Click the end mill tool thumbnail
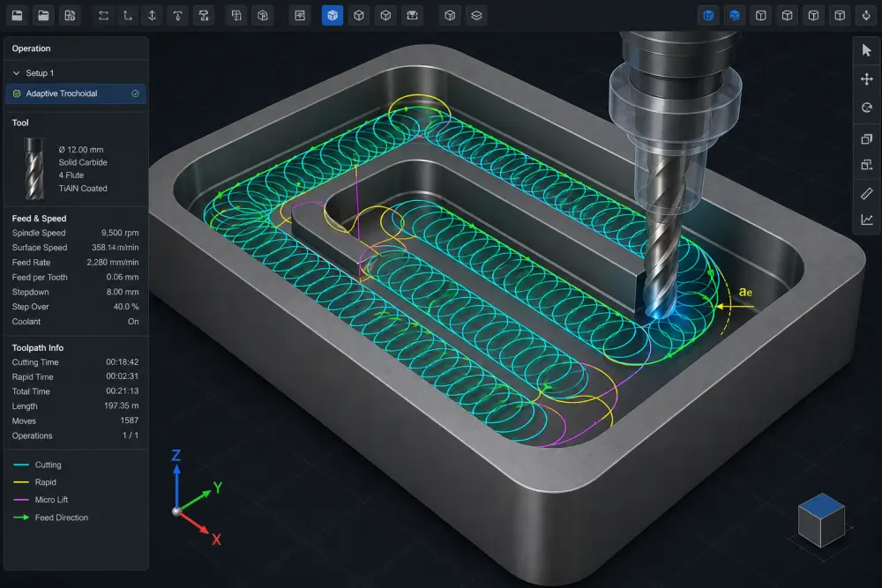 pyautogui.click(x=34, y=168)
